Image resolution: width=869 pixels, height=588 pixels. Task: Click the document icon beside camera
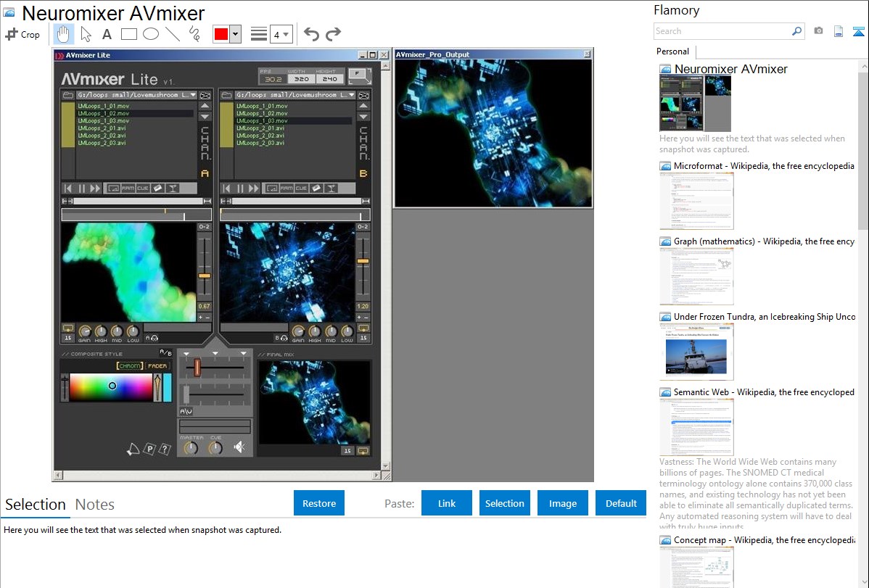point(839,31)
